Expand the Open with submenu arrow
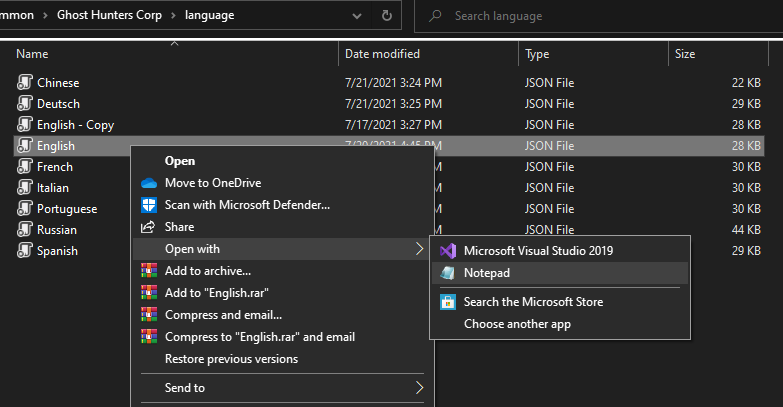 tap(419, 249)
